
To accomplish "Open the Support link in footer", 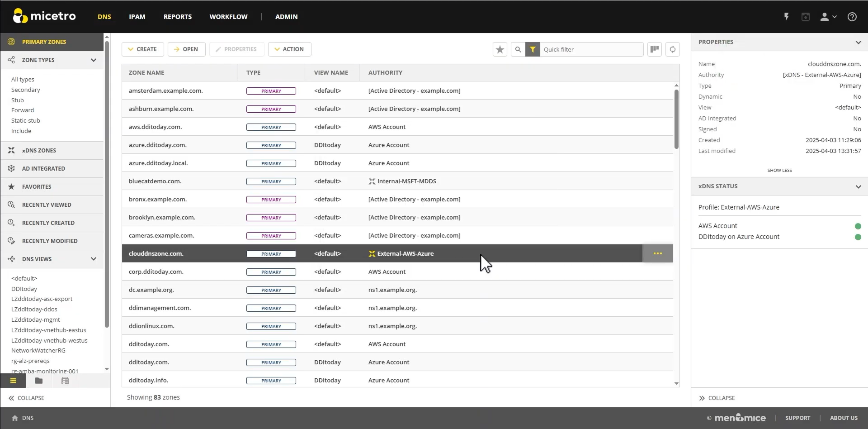I will (x=797, y=418).
